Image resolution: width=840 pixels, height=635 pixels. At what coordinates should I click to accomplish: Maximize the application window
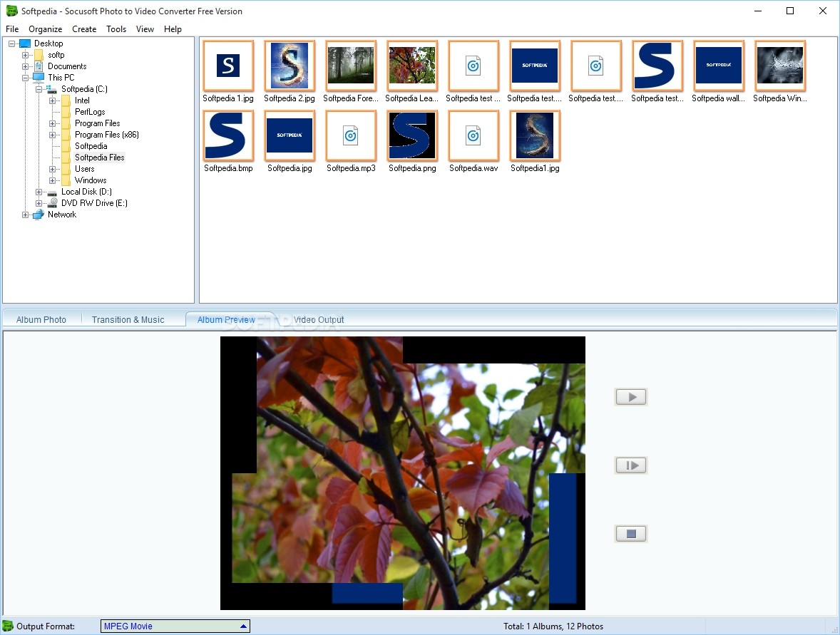tap(790, 11)
